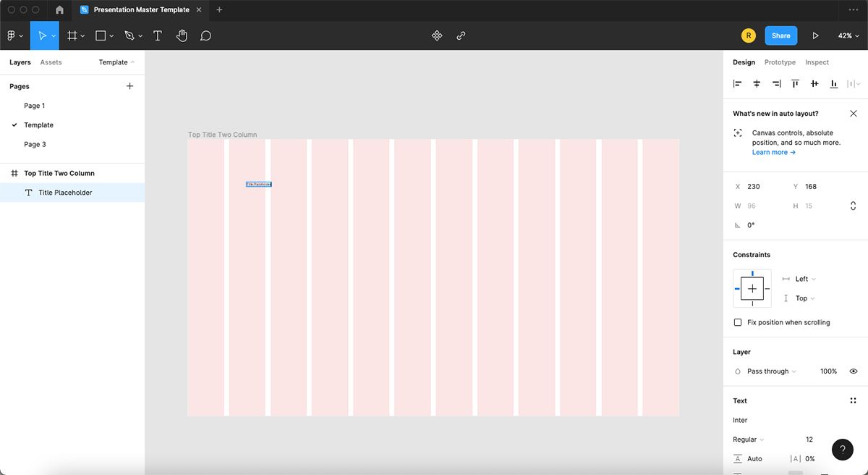
Task: Click the Share button
Action: (x=780, y=35)
